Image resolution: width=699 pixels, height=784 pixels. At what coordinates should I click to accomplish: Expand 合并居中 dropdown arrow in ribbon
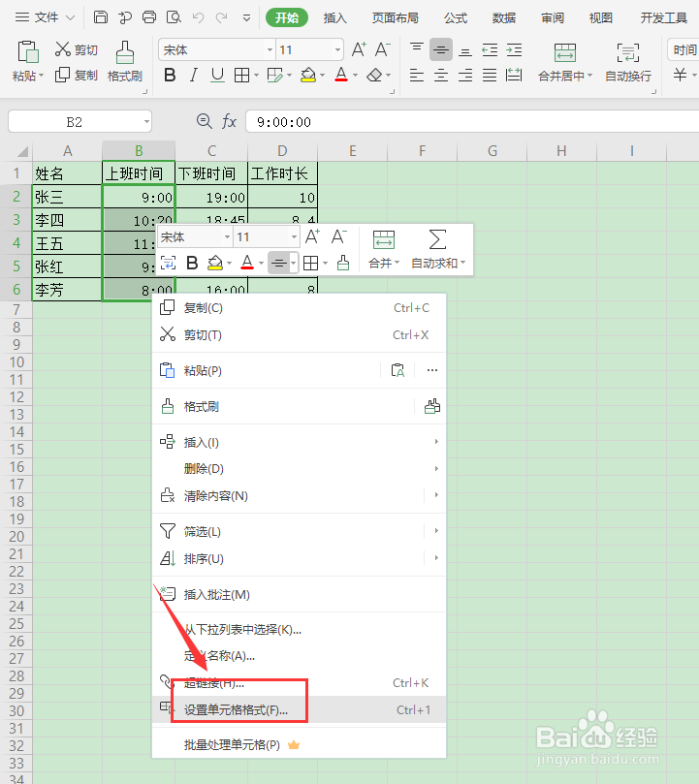[589, 76]
